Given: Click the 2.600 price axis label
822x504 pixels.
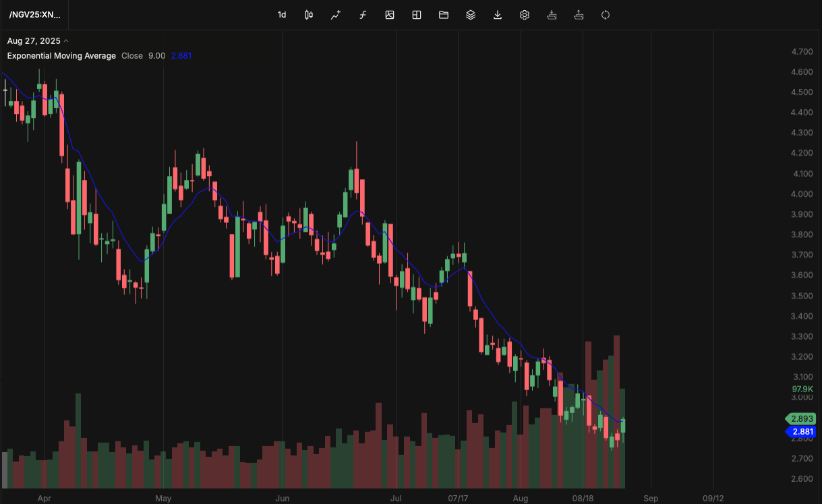Looking at the screenshot, I should pyautogui.click(x=802, y=479).
